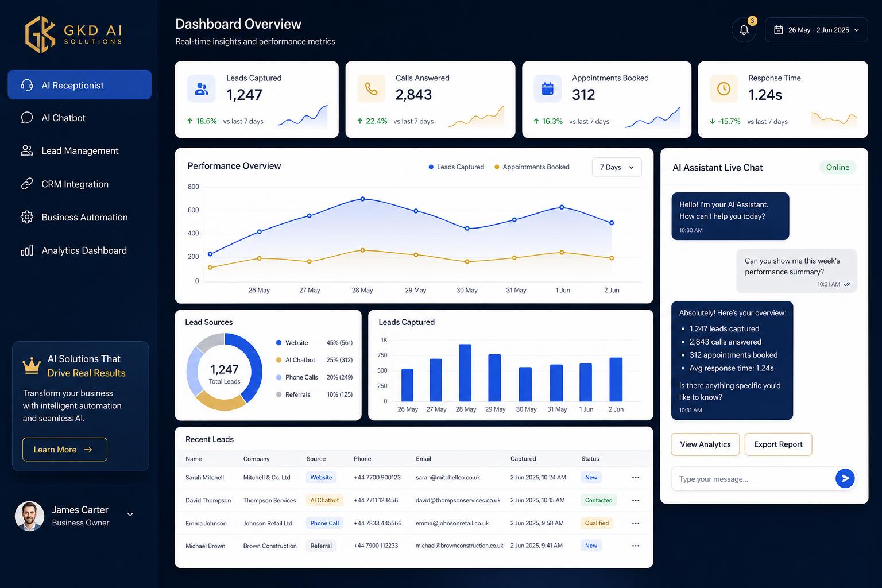Click New status badge for Michael Brown
The height and width of the screenshot is (588, 882).
point(591,546)
